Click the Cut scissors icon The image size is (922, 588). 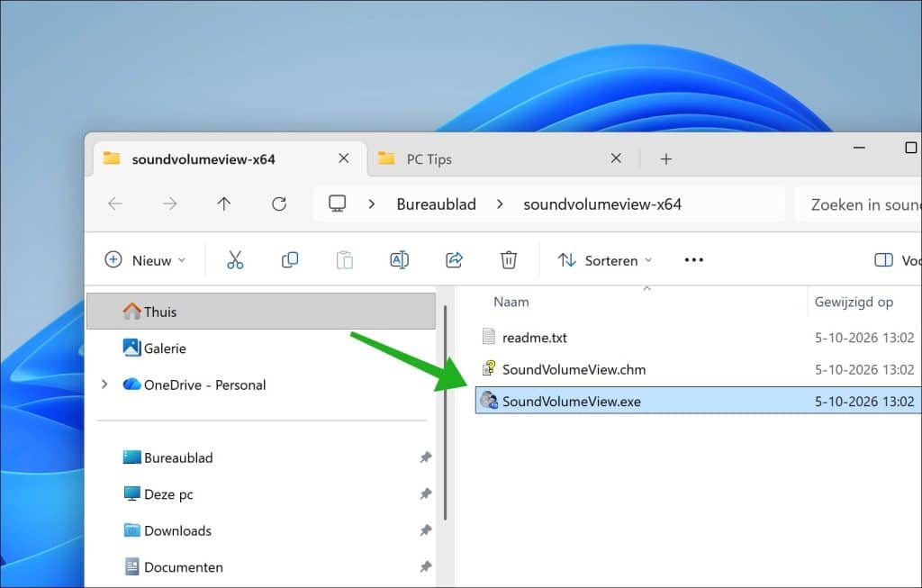(235, 260)
